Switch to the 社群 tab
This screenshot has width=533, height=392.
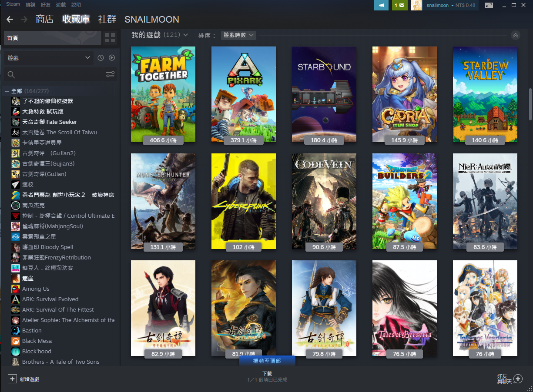point(107,19)
